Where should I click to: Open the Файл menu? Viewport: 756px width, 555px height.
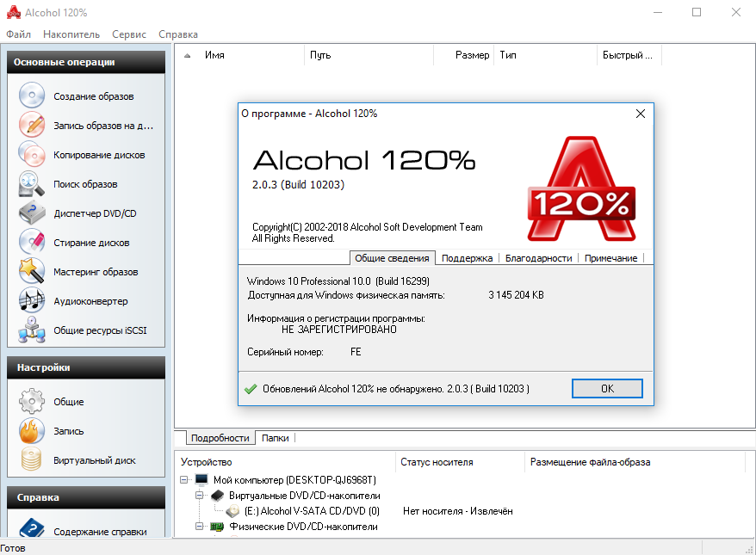[18, 34]
